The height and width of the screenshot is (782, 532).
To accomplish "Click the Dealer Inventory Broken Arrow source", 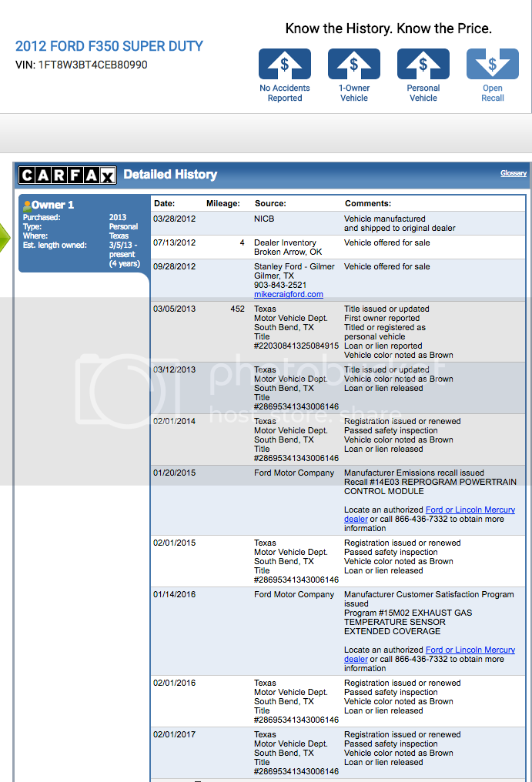I will coord(288,247).
